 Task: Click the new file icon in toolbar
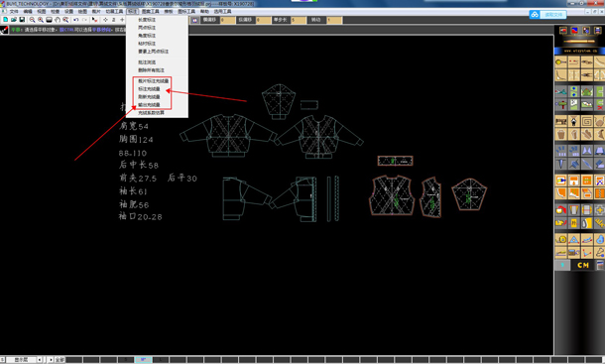[x=5, y=20]
